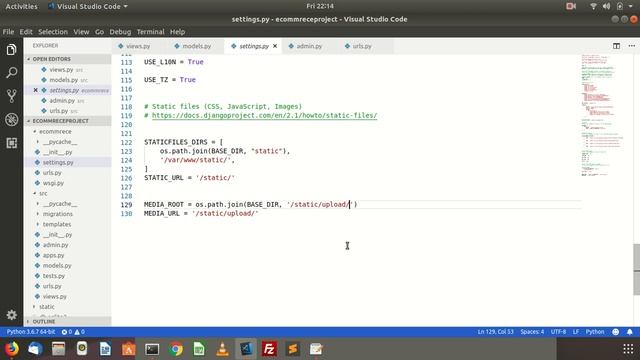Open the notifications bell in status bar
The width and height of the screenshot is (640, 360).
[630, 332]
